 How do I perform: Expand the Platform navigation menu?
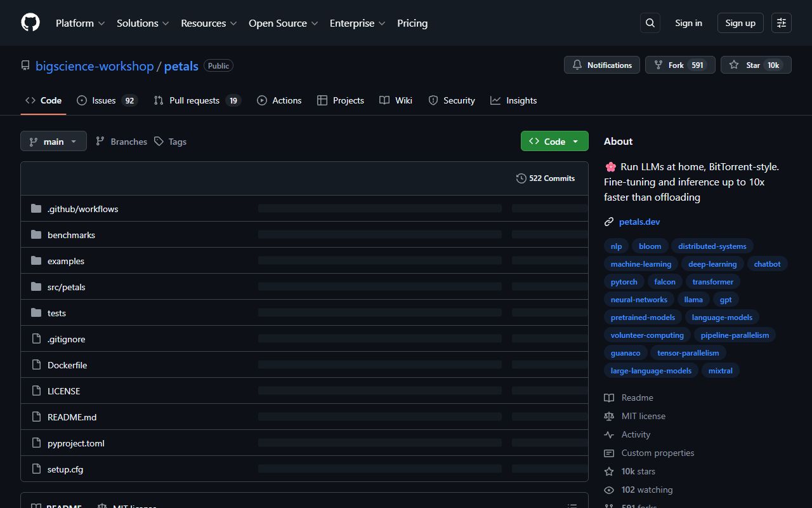(x=80, y=23)
